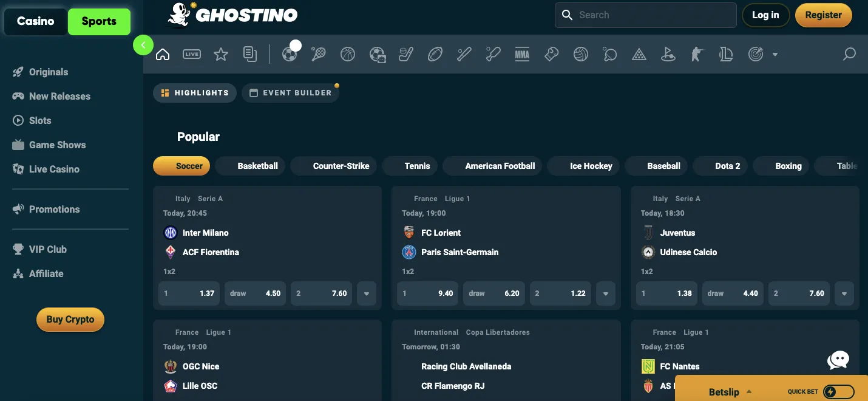The image size is (868, 401).
Task: Open the sports bar magnifier search icon
Action: click(850, 55)
